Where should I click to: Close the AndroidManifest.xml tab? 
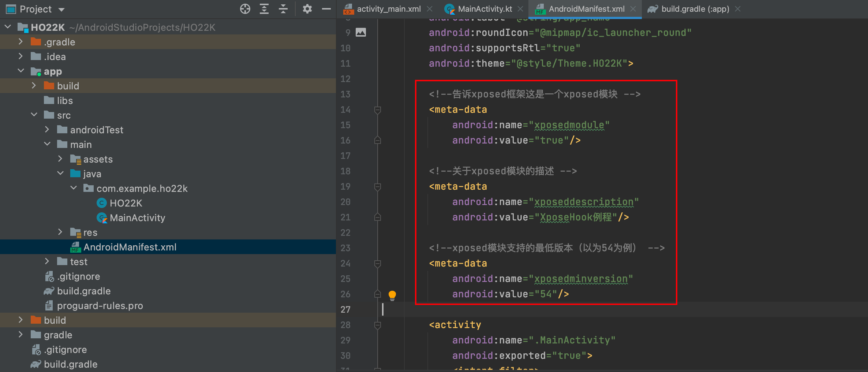[x=633, y=9]
